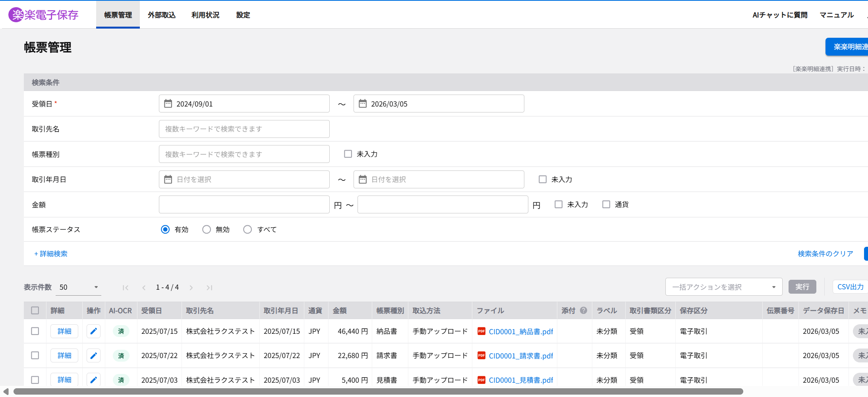Open the calendar icon for 取引年月日 end date
Image resolution: width=868 pixels, height=397 pixels.
pyautogui.click(x=362, y=180)
